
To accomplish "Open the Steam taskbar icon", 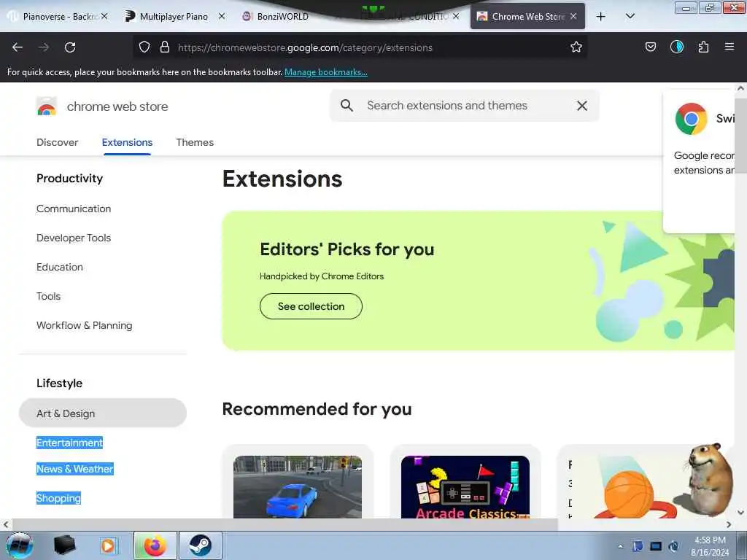I will [200, 545].
